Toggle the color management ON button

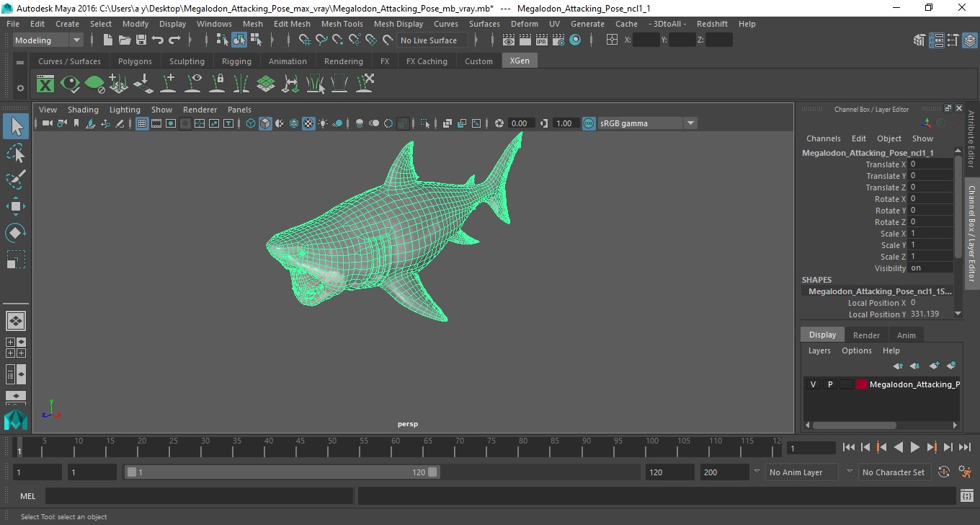tap(589, 123)
